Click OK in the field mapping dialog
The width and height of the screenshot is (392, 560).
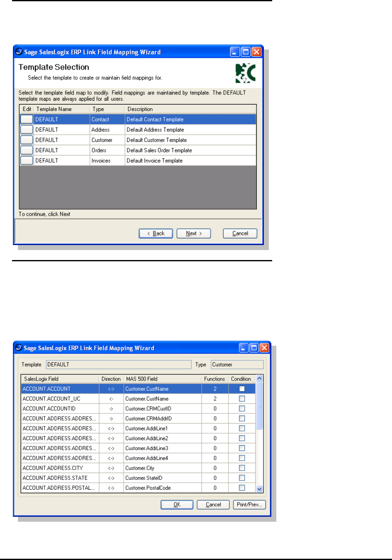177,505
